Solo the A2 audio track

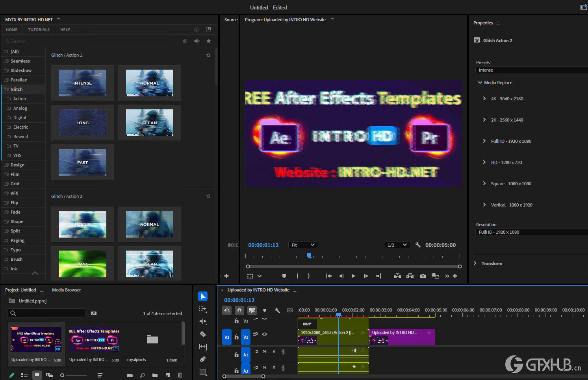(274, 368)
